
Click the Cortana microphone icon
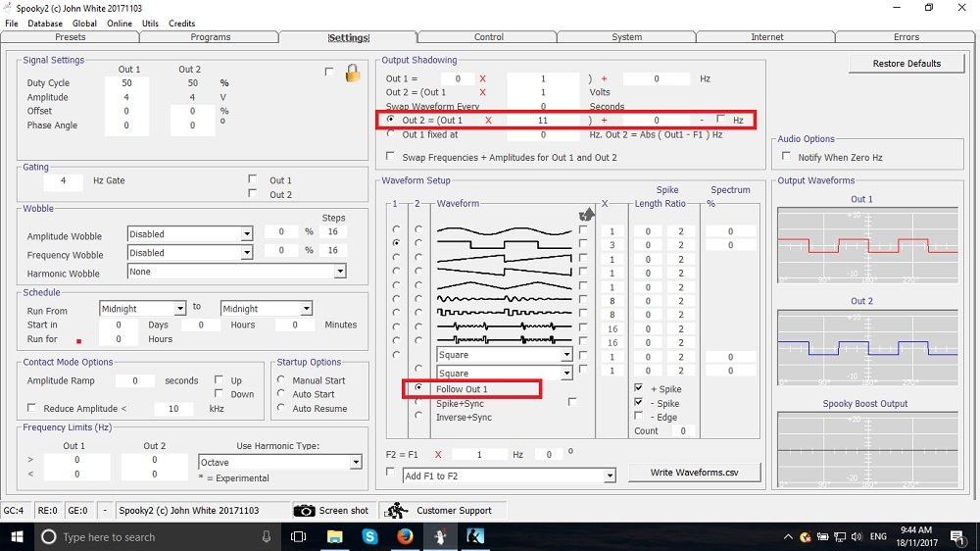(267, 536)
